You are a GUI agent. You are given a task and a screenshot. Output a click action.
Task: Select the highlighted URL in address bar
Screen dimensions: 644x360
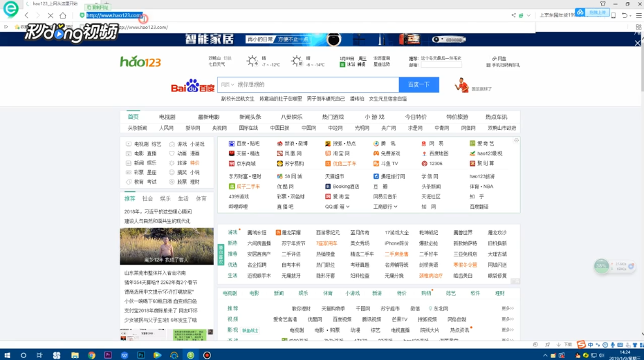114,15
